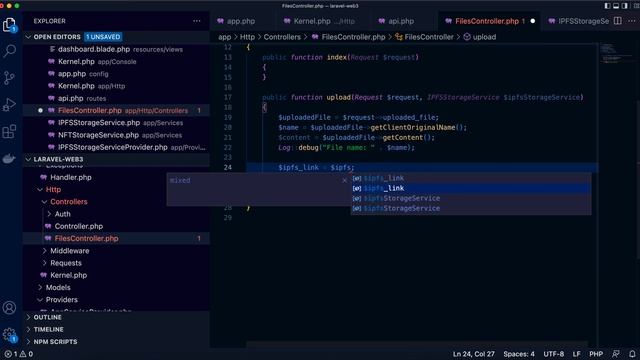This screenshot has width=640, height=360.
Task: Show errors and warnings in status bar
Action: (19, 354)
